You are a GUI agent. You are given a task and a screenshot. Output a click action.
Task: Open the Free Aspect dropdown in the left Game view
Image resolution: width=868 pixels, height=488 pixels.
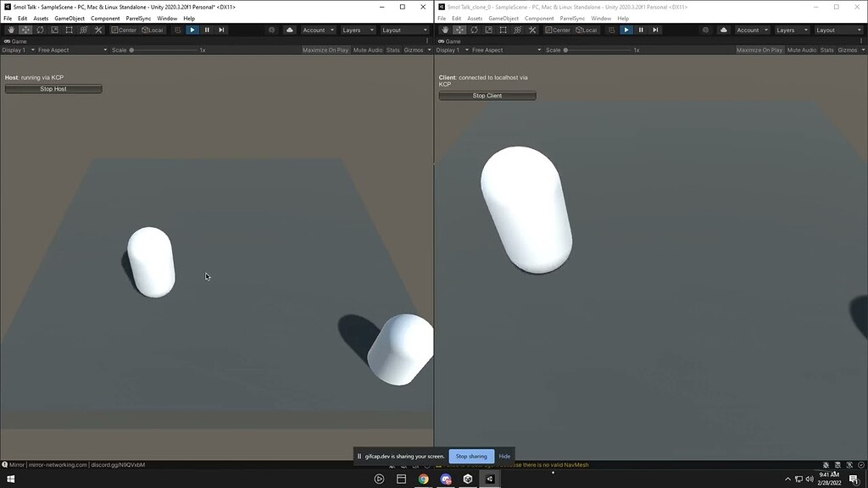coord(53,49)
